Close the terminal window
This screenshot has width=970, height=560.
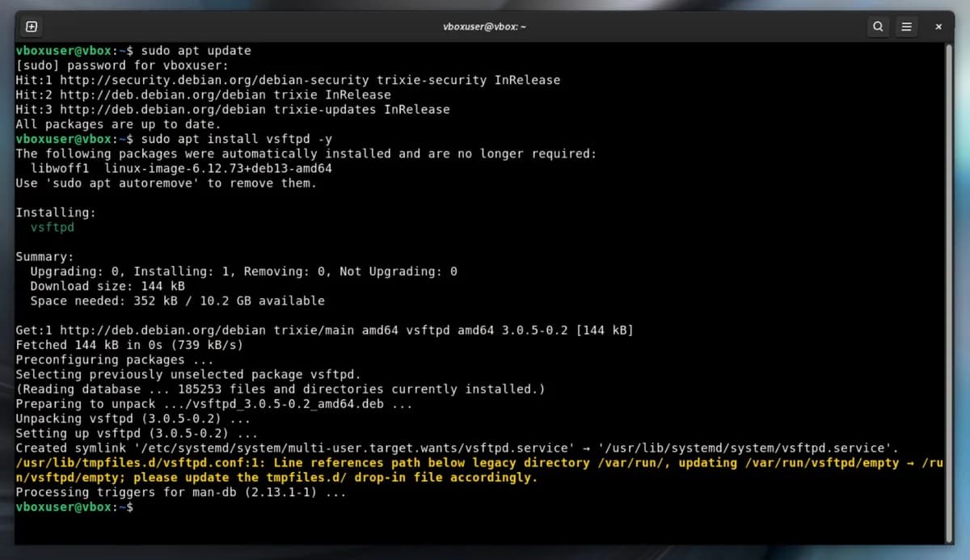pos(938,27)
